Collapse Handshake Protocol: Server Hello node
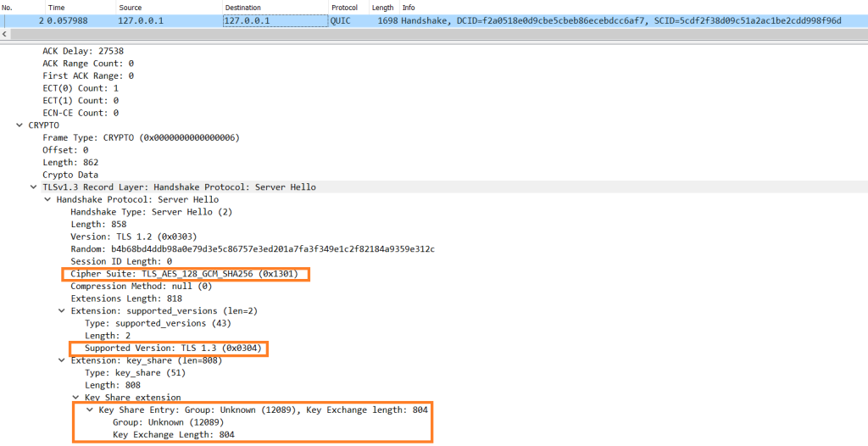The image size is (868, 446). pos(47,199)
